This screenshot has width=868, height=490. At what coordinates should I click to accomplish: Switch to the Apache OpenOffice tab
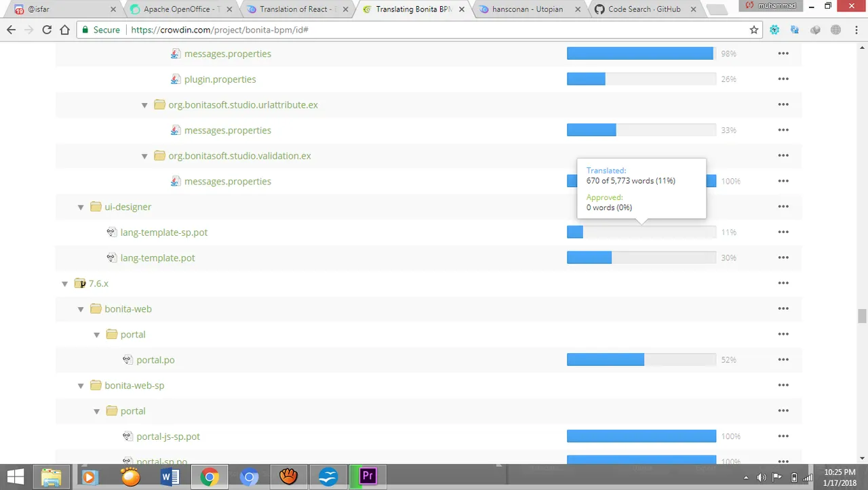point(180,9)
